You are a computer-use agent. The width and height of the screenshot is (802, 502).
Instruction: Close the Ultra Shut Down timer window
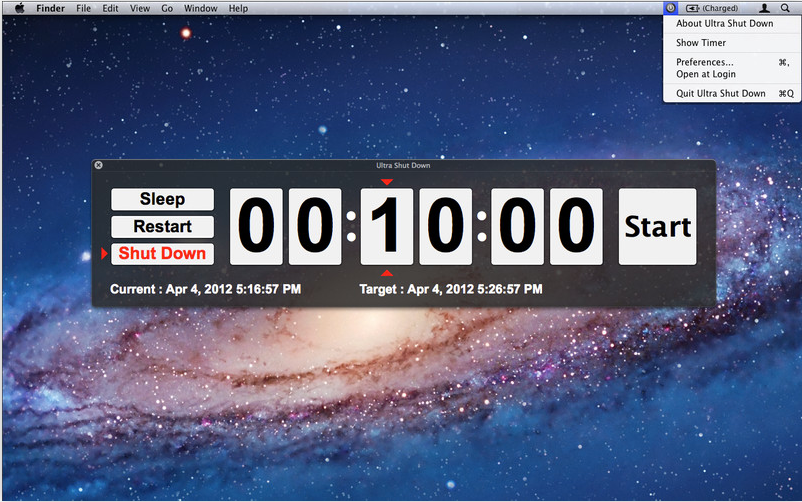pos(99,165)
